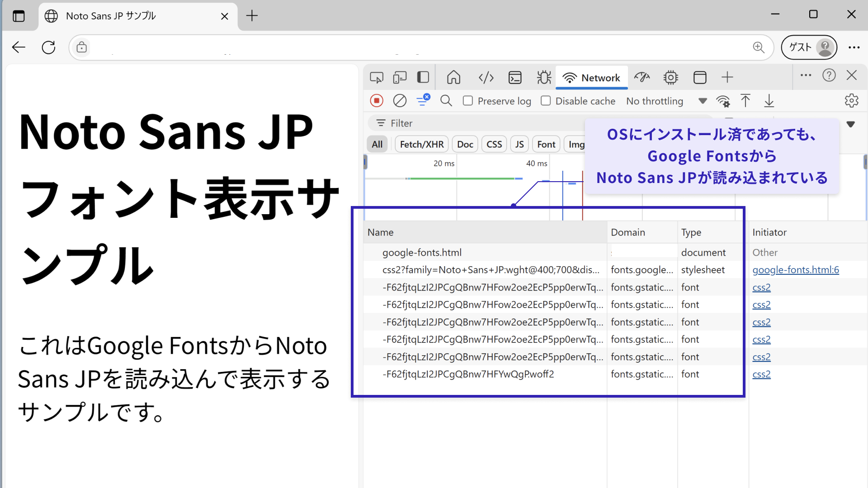Import a HAR file with up arrow

[745, 101]
